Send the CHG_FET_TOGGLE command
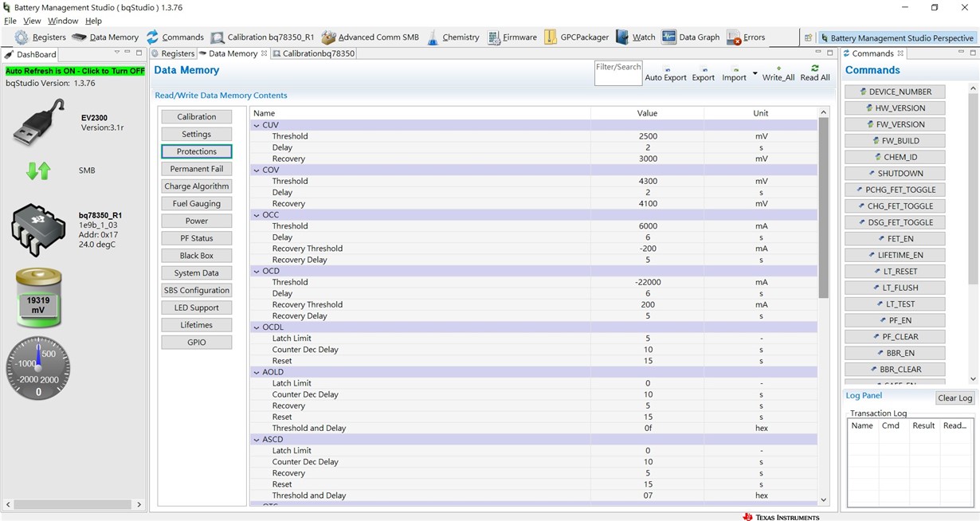The image size is (980, 521). coord(895,206)
